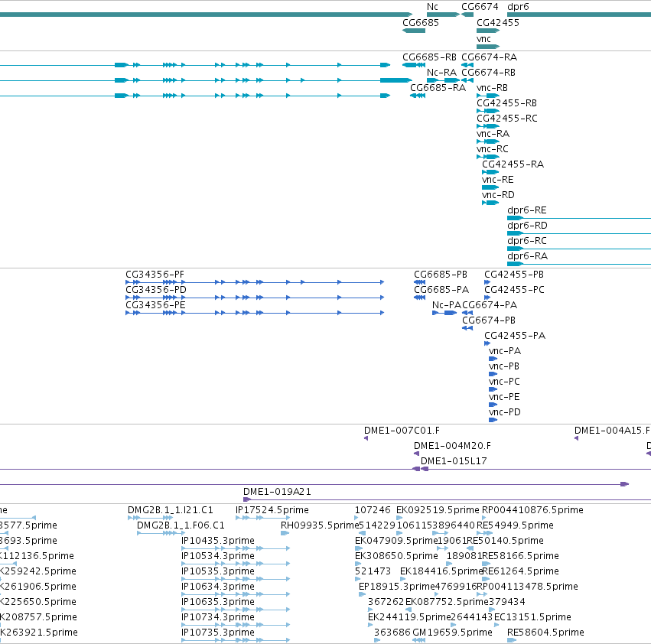Select EST RH09935.5prime
Screen dimensions: 651x644
(x=319, y=525)
